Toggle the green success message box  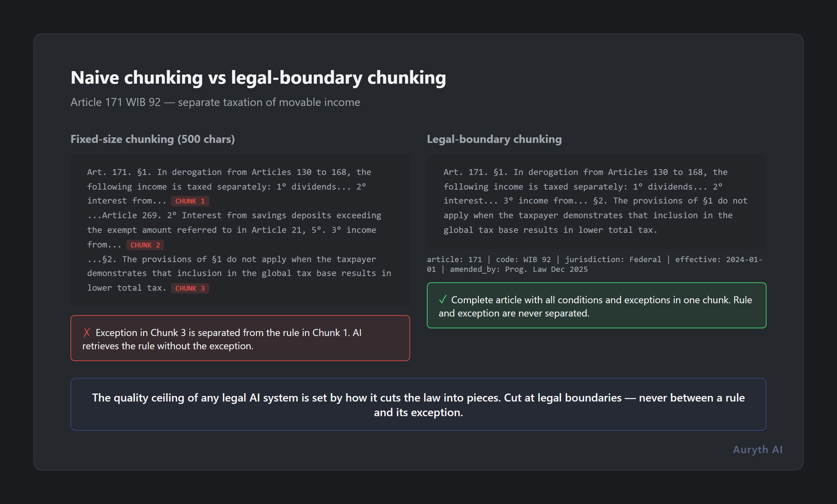coord(596,306)
